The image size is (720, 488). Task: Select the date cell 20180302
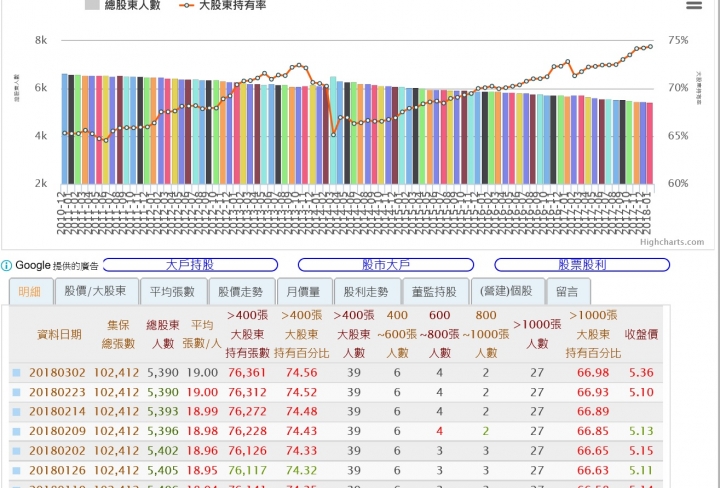[57, 373]
